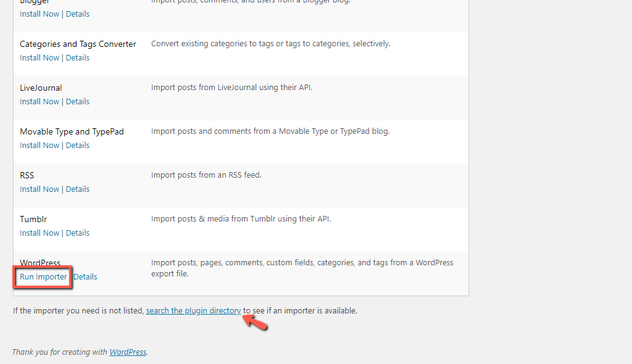Install Movable Type and TypePad importer
Viewport: 632px width, 364px height.
pyautogui.click(x=39, y=145)
